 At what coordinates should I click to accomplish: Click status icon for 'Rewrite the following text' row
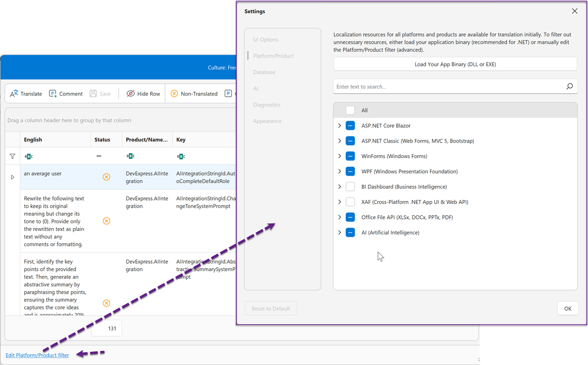click(106, 221)
